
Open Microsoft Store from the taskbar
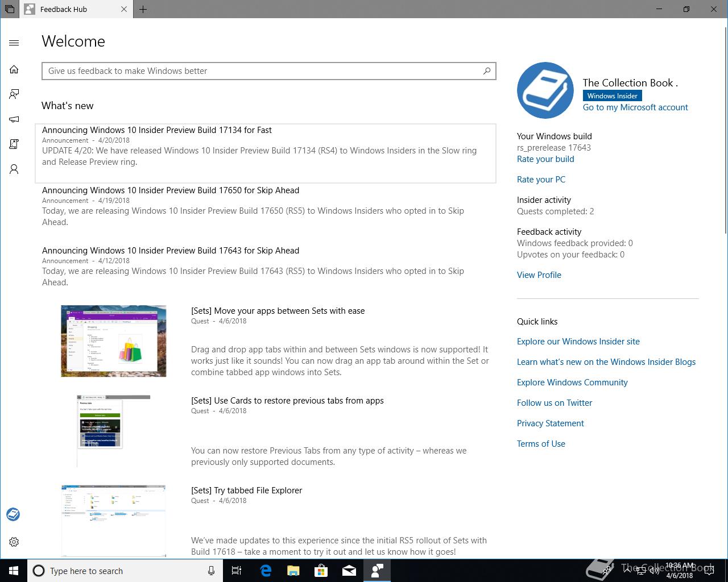[x=321, y=571]
